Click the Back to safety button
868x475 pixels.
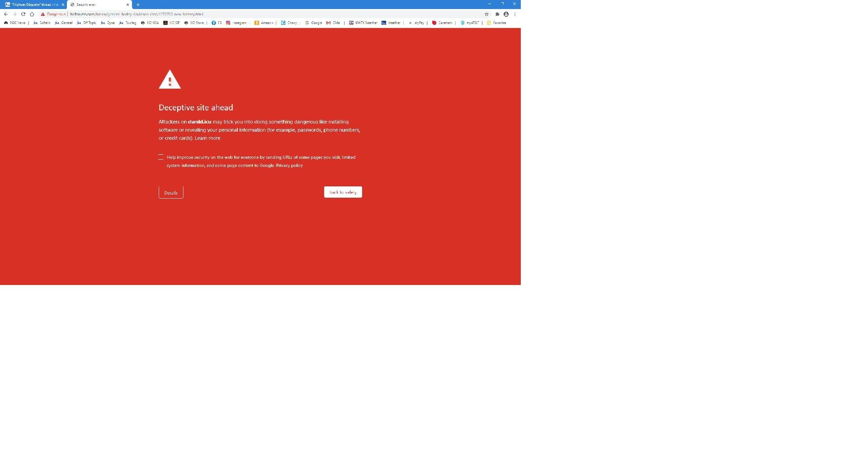pos(343,192)
